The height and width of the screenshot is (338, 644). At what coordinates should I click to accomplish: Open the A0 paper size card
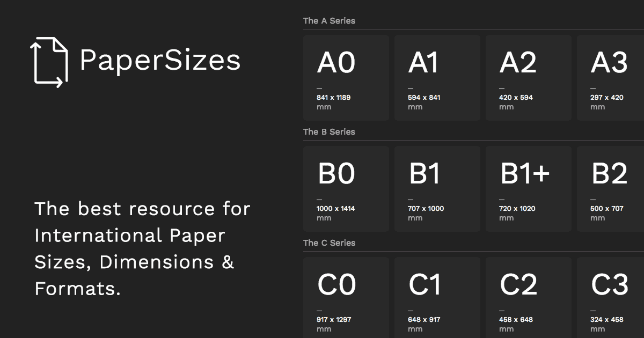pos(346,78)
